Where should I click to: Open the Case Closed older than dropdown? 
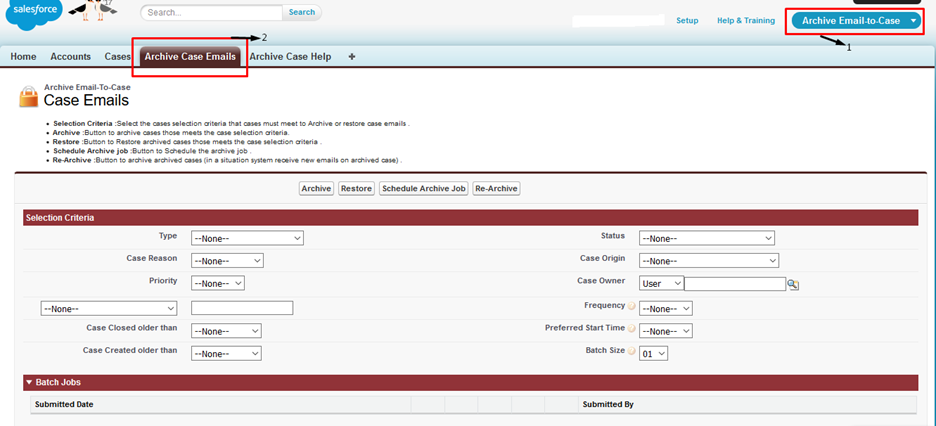click(226, 331)
